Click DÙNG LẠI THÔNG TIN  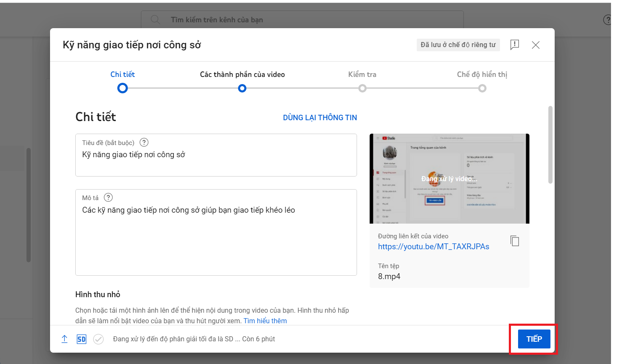(320, 117)
